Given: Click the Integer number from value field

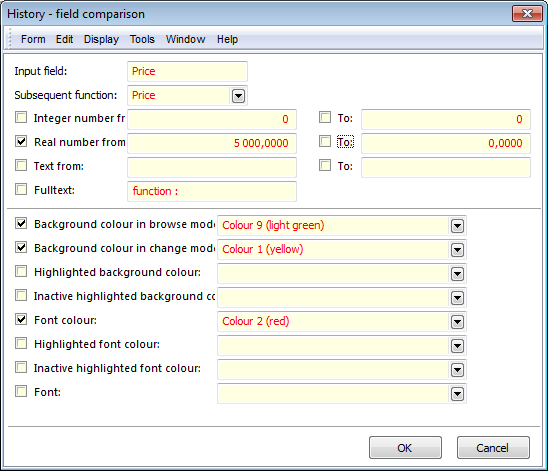Looking at the screenshot, I should pos(212,119).
